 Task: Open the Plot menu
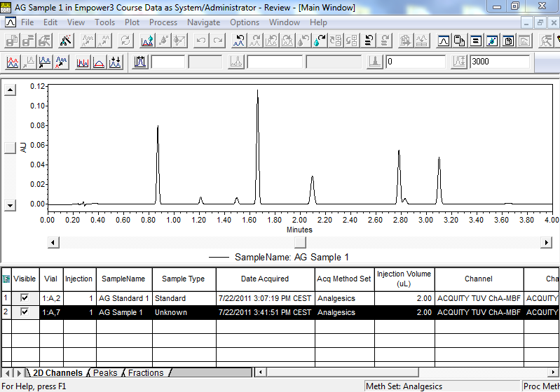click(x=132, y=22)
